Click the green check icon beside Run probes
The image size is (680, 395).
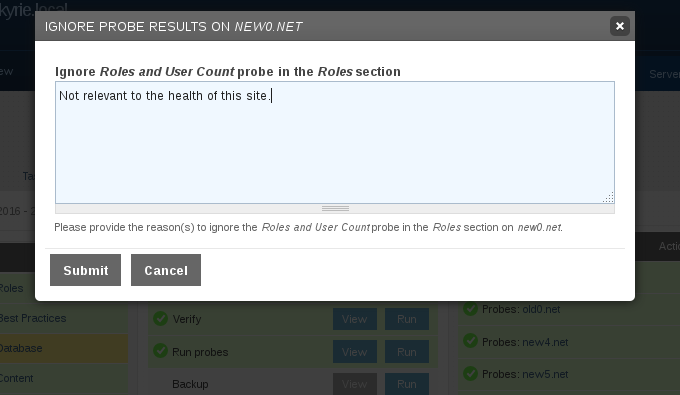(x=160, y=351)
